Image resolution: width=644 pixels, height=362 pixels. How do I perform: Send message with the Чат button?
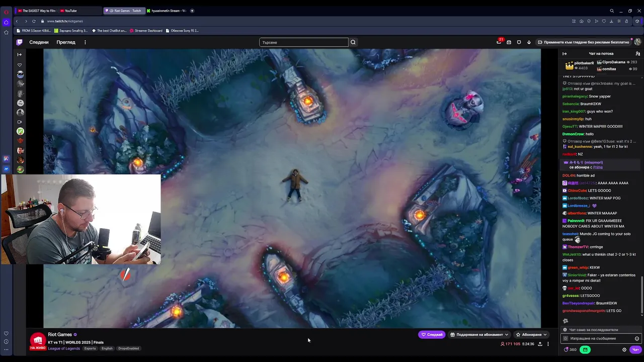click(x=635, y=349)
